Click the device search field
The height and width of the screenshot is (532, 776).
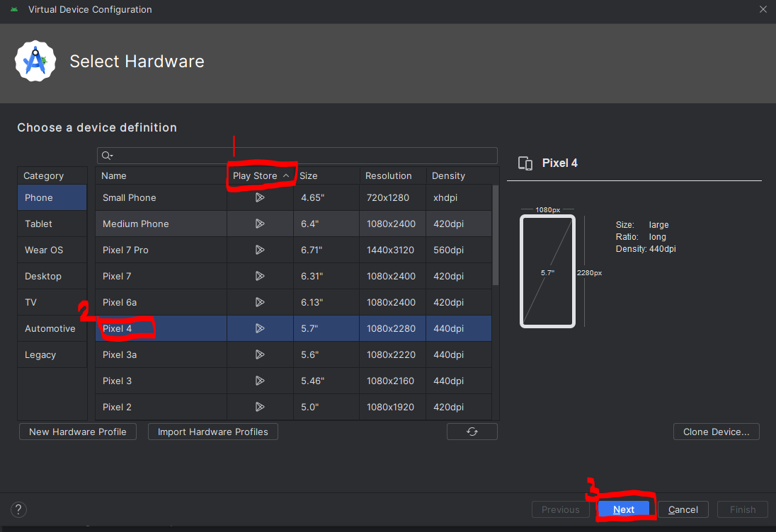tap(297, 156)
